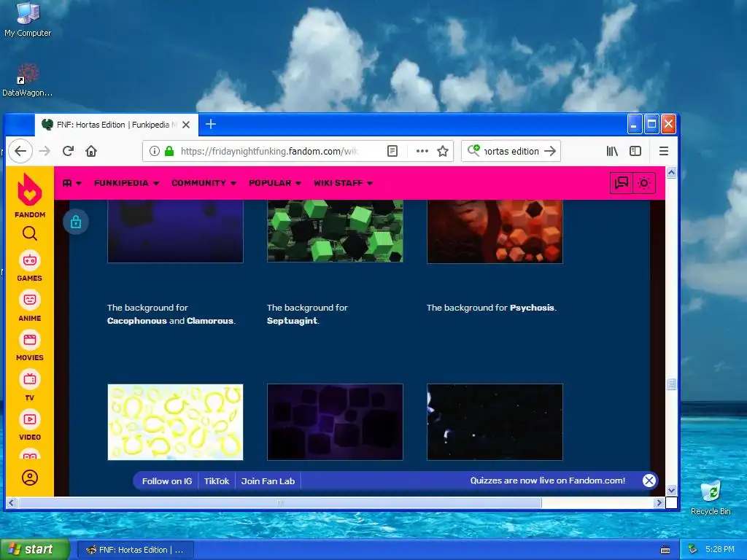Go to the browser home page

[91, 152]
